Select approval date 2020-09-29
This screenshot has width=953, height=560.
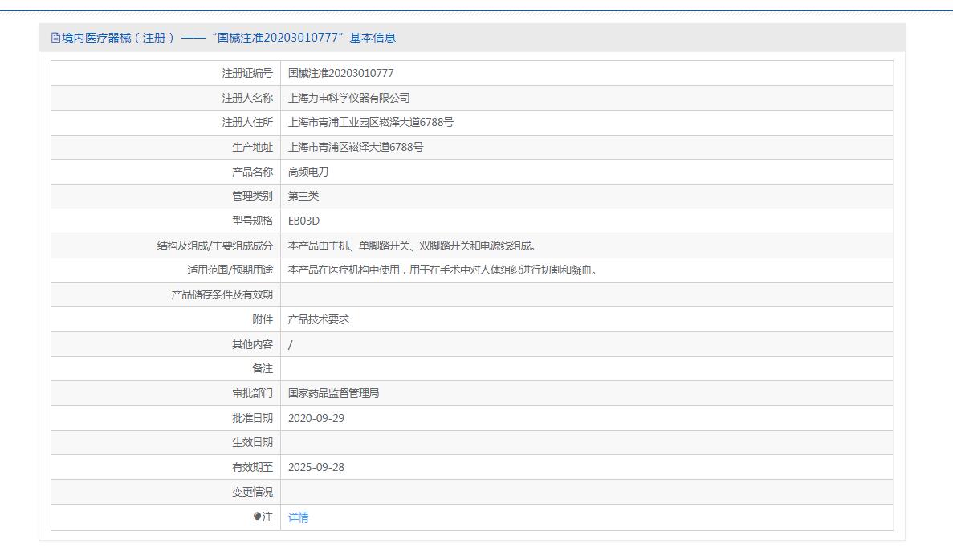point(316,418)
